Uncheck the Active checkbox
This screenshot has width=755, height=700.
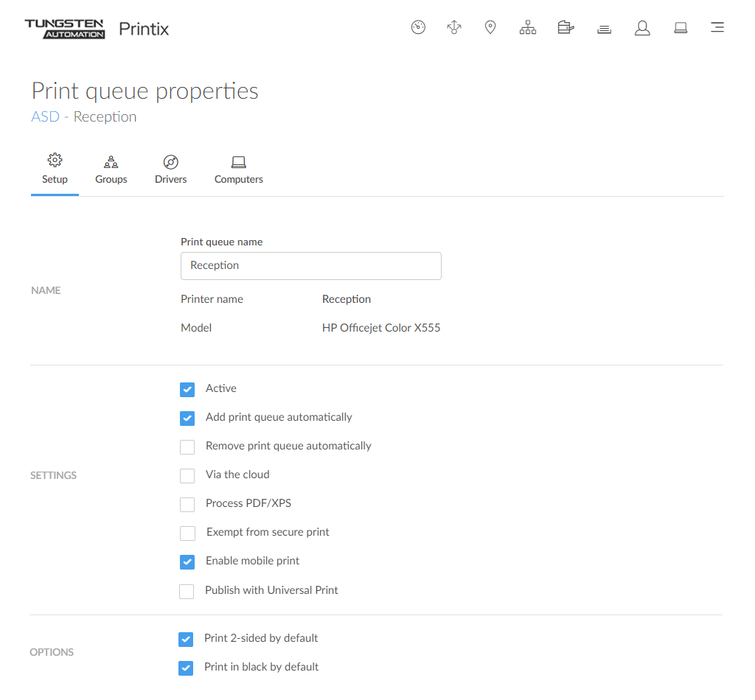[x=187, y=389]
